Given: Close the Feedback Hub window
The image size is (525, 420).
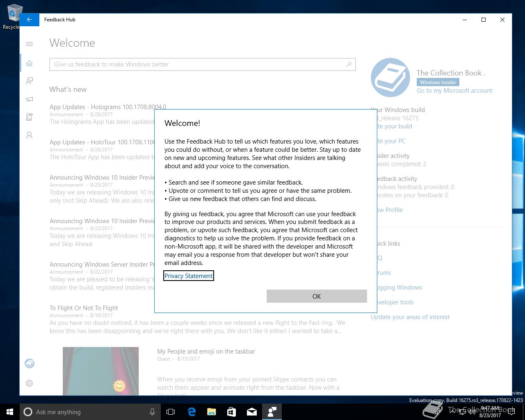Looking at the screenshot, I should pos(502,20).
